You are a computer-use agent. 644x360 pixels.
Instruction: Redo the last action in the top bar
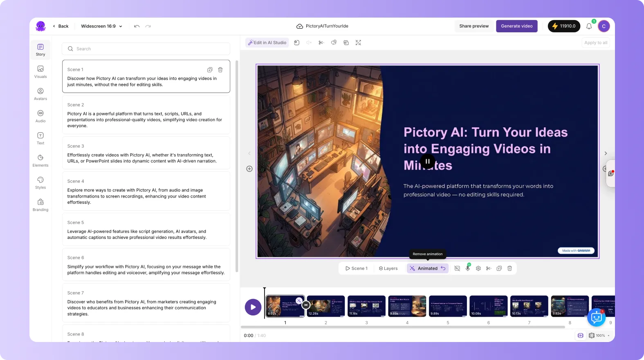click(148, 26)
